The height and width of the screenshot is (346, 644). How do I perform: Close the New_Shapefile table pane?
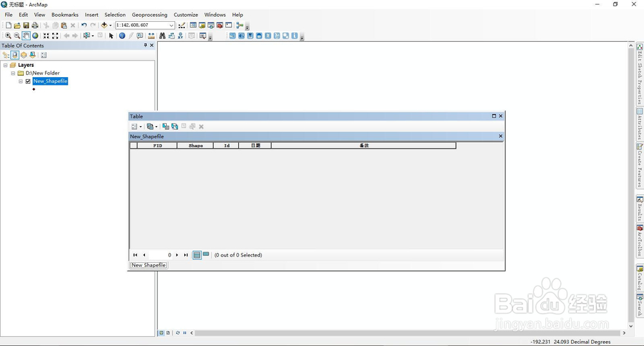[x=500, y=136]
